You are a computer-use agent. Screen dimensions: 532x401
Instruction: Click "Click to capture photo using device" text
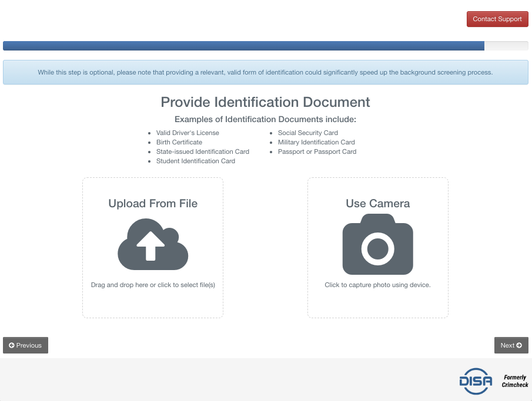[377, 285]
